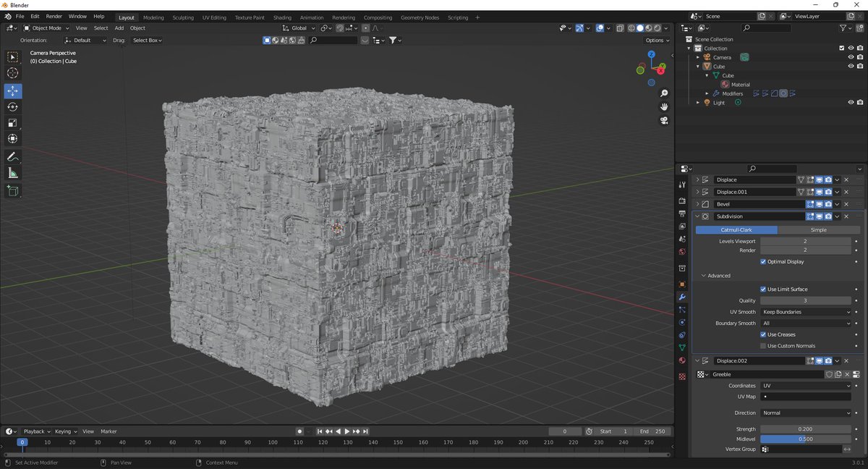Click the Catmull-Clark subdivision button

coord(736,230)
